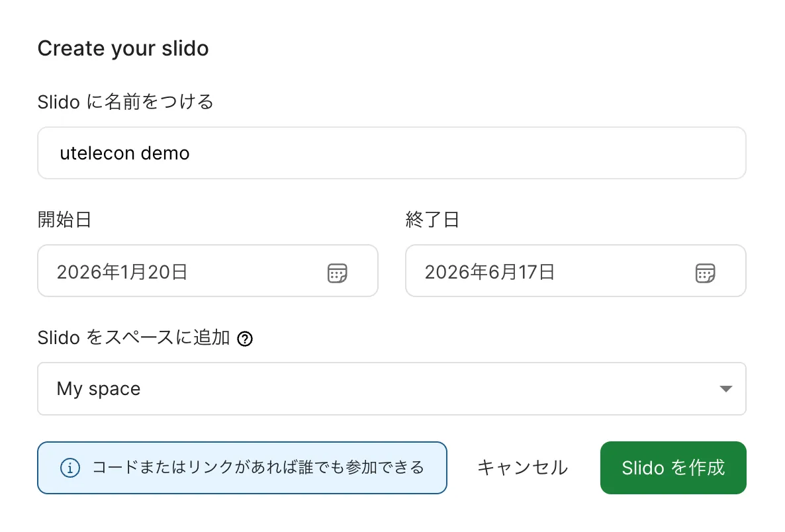Open the start date calendar icon
The width and height of the screenshot is (785, 532).
(x=338, y=273)
